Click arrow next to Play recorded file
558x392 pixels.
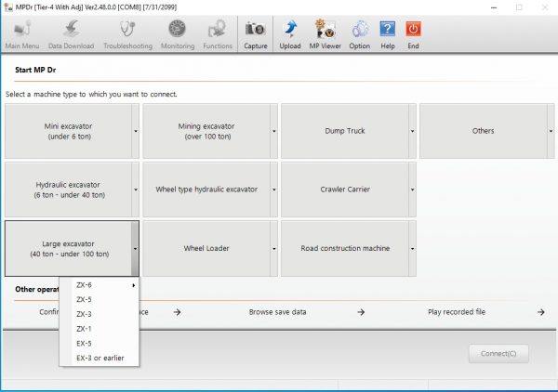click(x=541, y=312)
